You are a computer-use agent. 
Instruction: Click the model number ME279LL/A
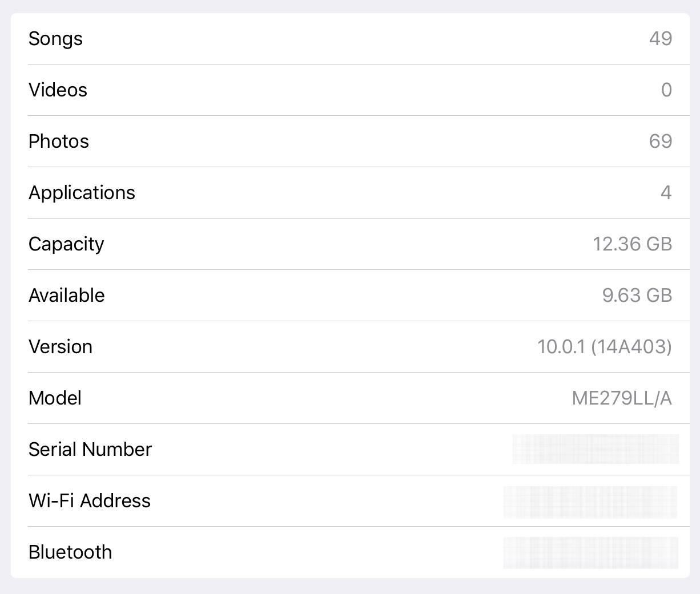(x=623, y=398)
